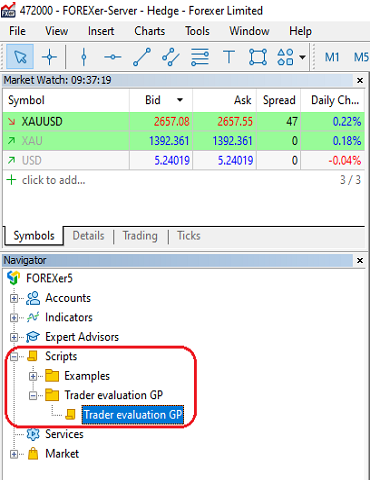Click the Market shopping bag icon
The height and width of the screenshot is (480, 370).
(33, 454)
